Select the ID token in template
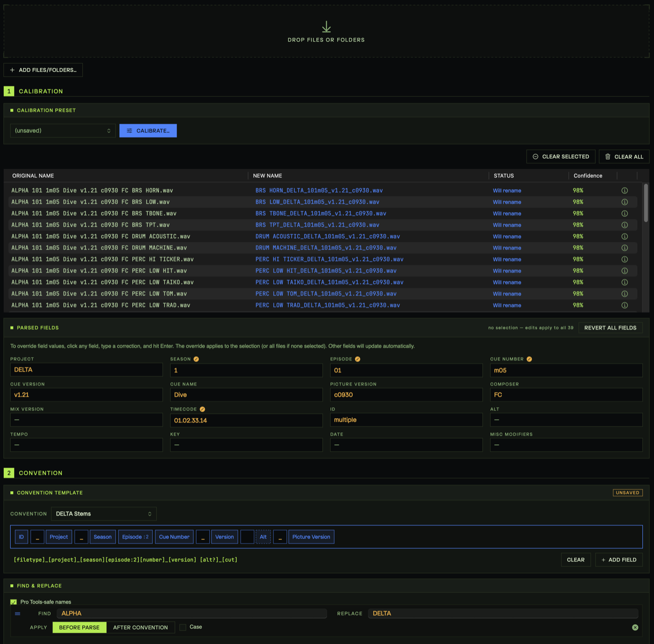The image size is (654, 644). click(x=21, y=537)
